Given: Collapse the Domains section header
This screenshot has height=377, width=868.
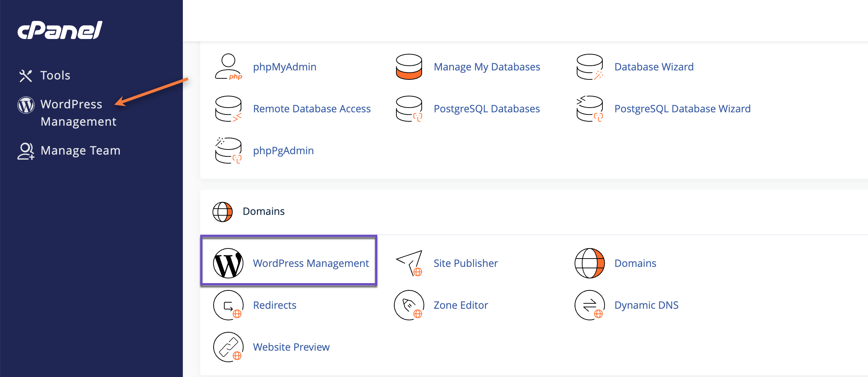Looking at the screenshot, I should pos(263,211).
